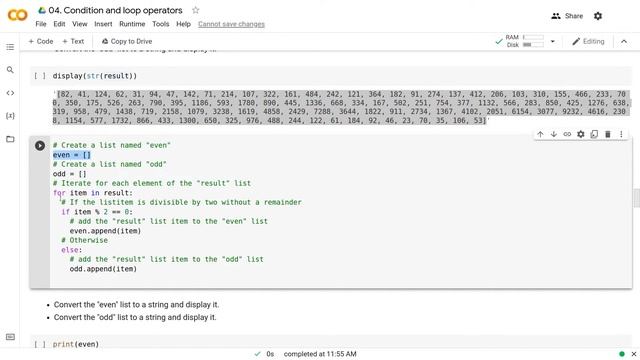Image resolution: width=640 pixels, height=360 pixels.
Task: Click the line 'odd.append(item)'
Action: click(x=103, y=269)
